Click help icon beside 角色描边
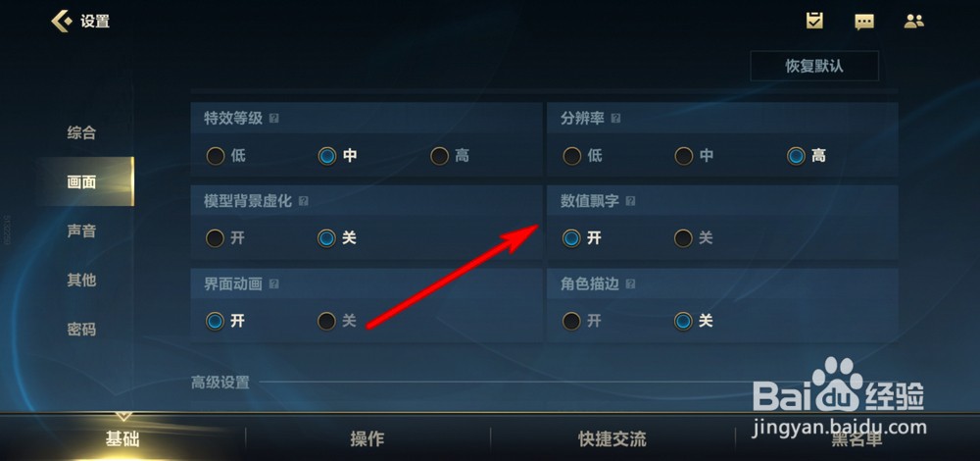980x461 pixels. click(630, 284)
